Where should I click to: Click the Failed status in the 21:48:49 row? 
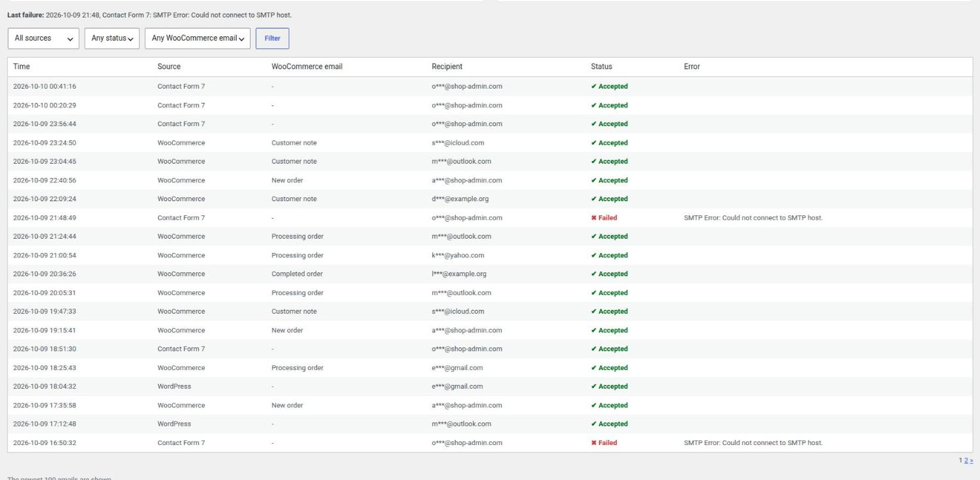coord(604,217)
